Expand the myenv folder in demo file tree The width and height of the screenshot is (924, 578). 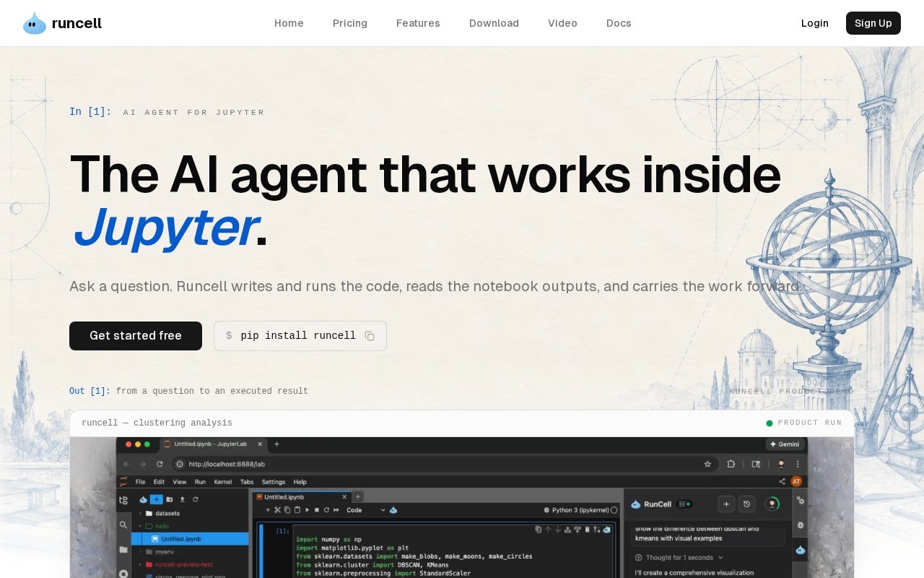[x=140, y=552]
